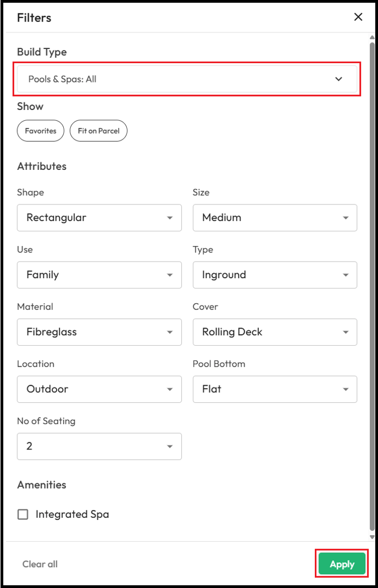Click the vertical scrollbar thumb

tap(372, 286)
